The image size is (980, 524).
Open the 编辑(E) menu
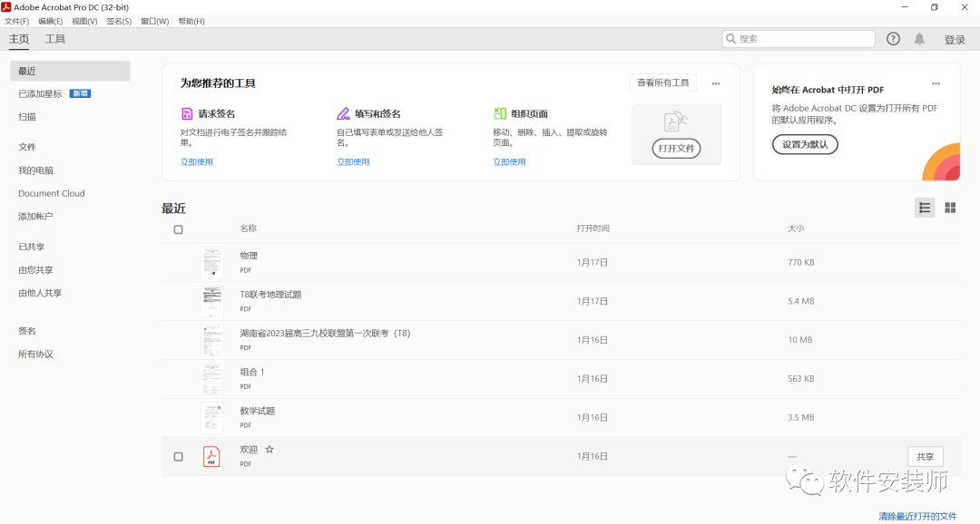[51, 21]
